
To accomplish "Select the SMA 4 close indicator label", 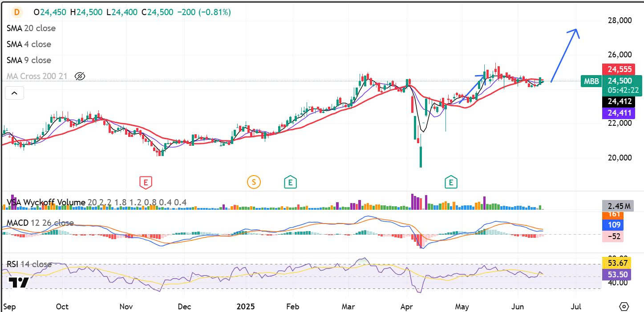I will [x=29, y=44].
